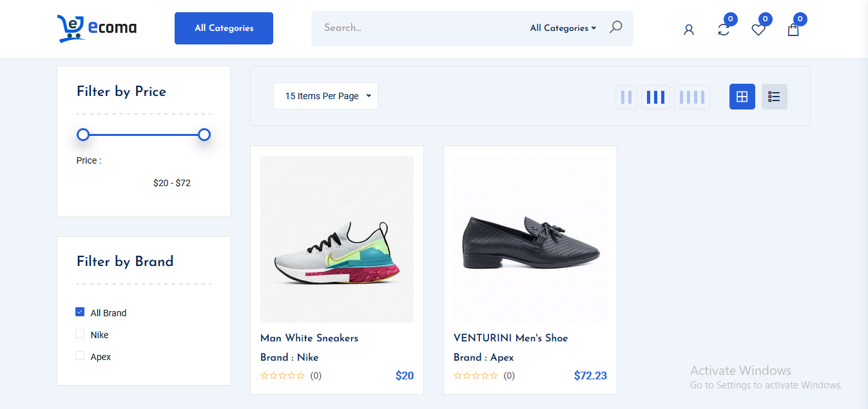The image size is (868, 409).
Task: Switch to four-column layout
Action: (692, 97)
